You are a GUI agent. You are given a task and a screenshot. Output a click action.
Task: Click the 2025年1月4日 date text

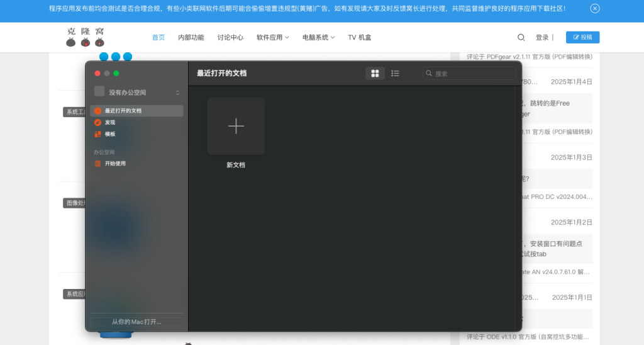point(571,82)
